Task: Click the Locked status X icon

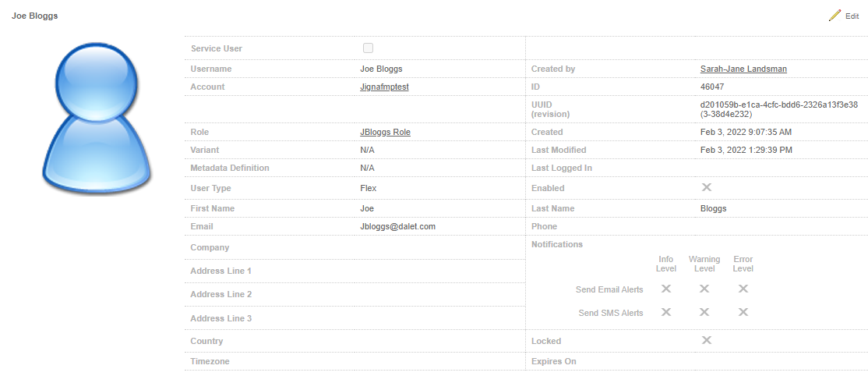Action: [706, 340]
